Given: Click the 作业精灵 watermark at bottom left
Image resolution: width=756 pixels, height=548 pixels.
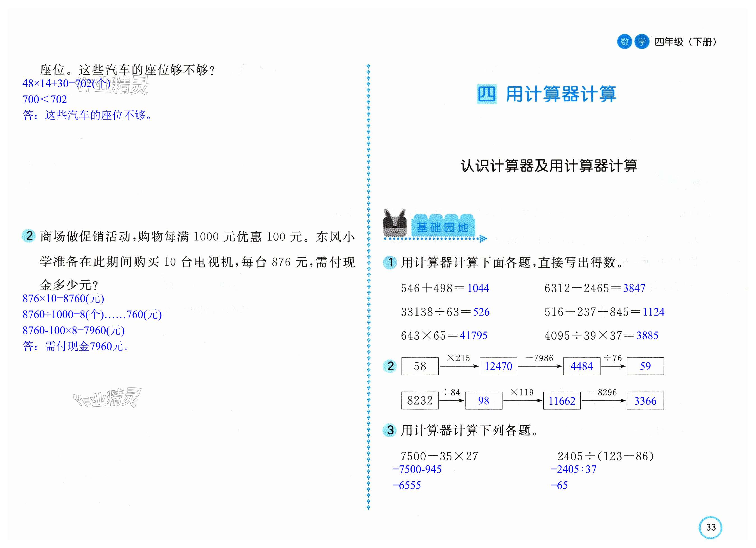Looking at the screenshot, I should [x=107, y=397].
